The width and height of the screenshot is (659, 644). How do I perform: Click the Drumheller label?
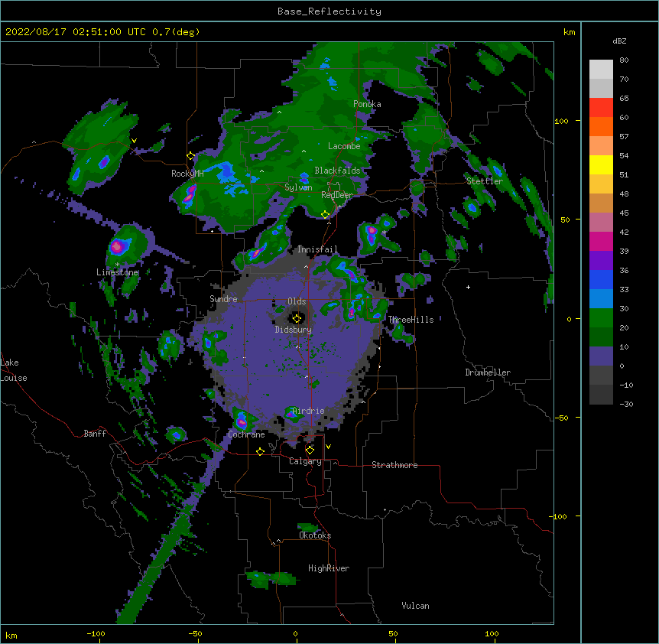click(488, 372)
